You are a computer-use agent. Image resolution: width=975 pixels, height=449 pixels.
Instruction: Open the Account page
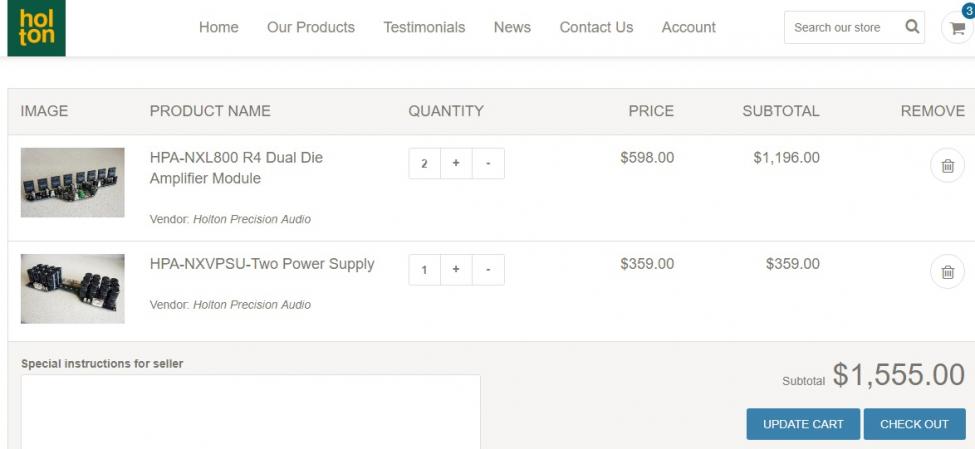(x=688, y=28)
